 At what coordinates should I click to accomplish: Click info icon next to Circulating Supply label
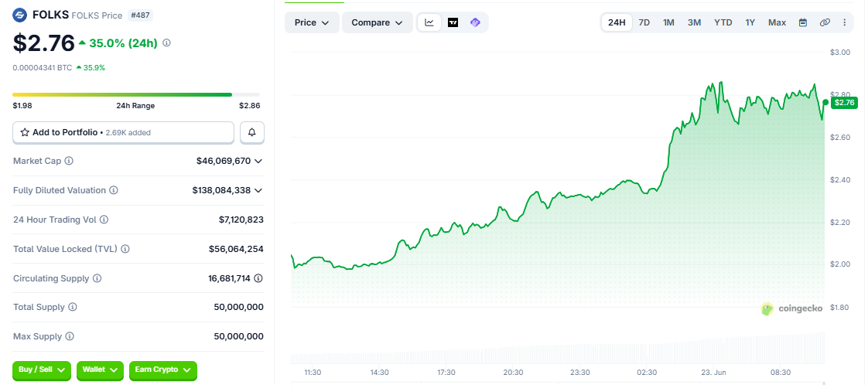tap(97, 278)
